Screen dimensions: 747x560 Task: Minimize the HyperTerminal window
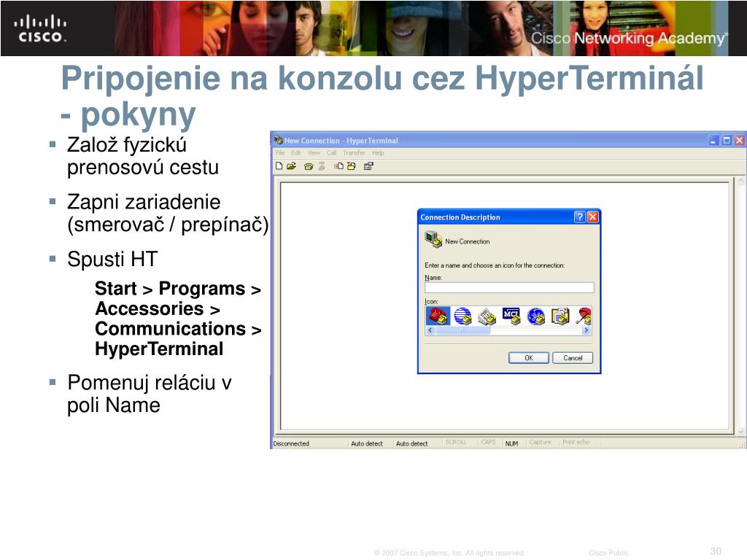[713, 141]
